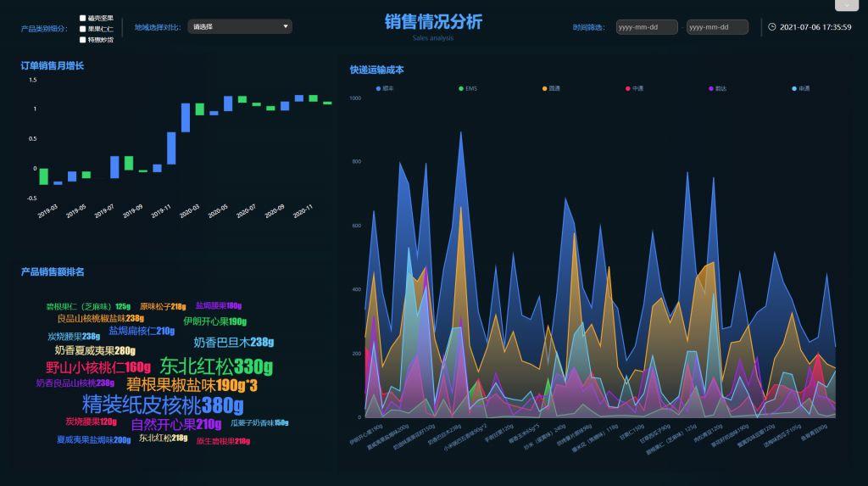868x486 pixels.
Task: Click the tall blue 2020-03 waterfall bar
Action: click(x=186, y=118)
